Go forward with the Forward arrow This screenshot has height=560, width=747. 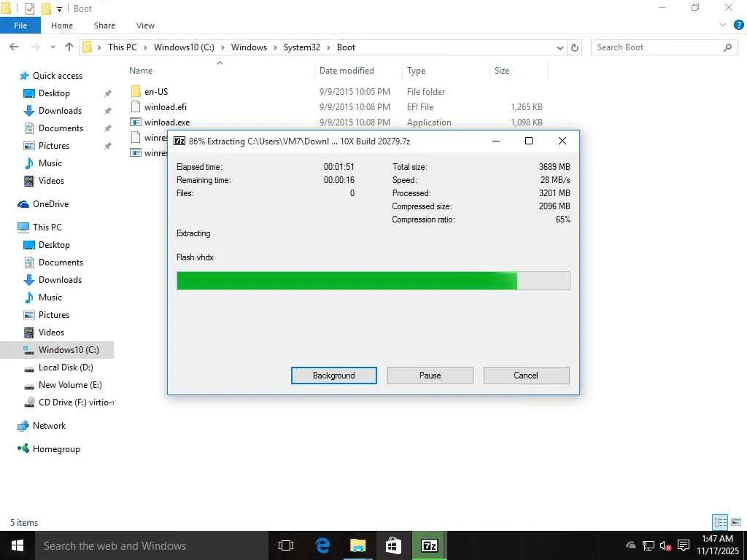35,47
